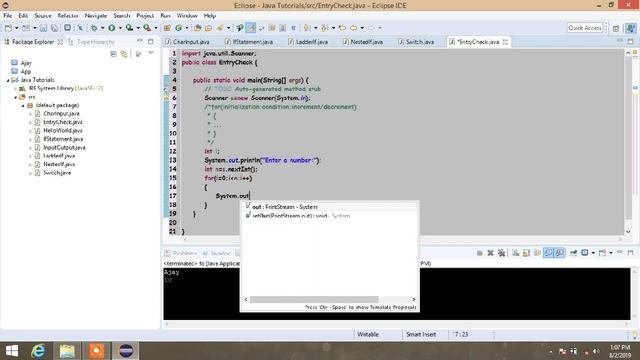Open External Tools dropdown arrow
This screenshot has height=360, width=640.
tap(156, 28)
